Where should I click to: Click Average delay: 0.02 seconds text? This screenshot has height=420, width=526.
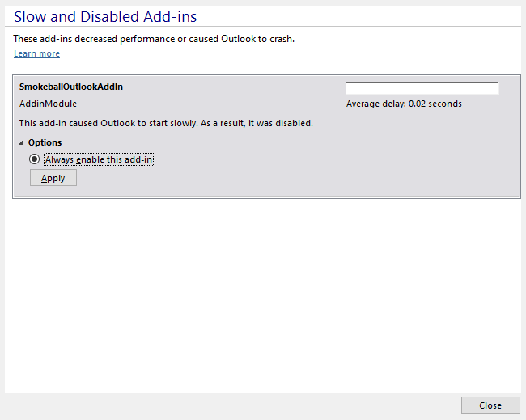pyautogui.click(x=404, y=104)
